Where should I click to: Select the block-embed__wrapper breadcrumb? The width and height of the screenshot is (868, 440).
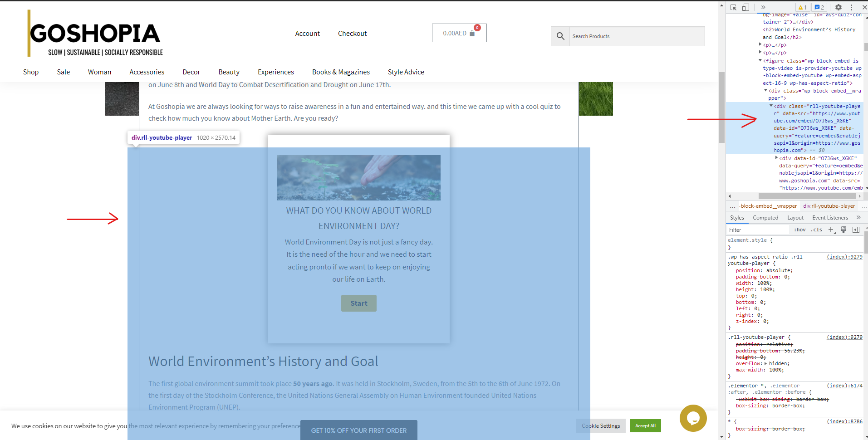pyautogui.click(x=768, y=206)
